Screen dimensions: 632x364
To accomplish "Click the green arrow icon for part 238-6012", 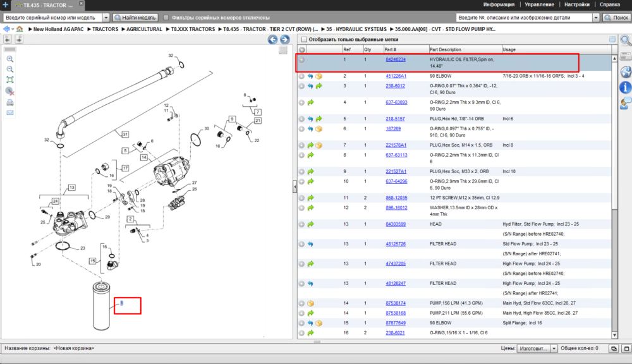I will pos(319,86).
